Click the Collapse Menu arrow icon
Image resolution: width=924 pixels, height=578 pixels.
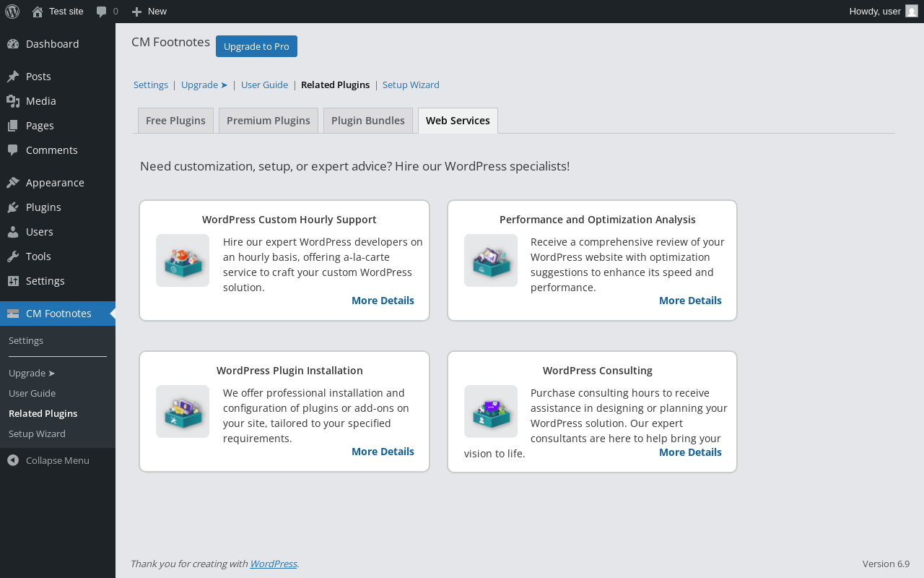point(13,460)
